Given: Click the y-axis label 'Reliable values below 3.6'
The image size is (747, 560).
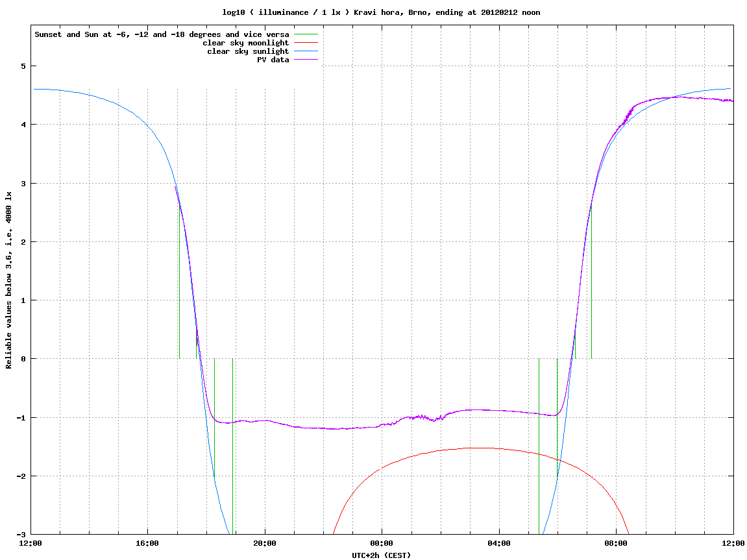Looking at the screenshot, I should [x=8, y=280].
